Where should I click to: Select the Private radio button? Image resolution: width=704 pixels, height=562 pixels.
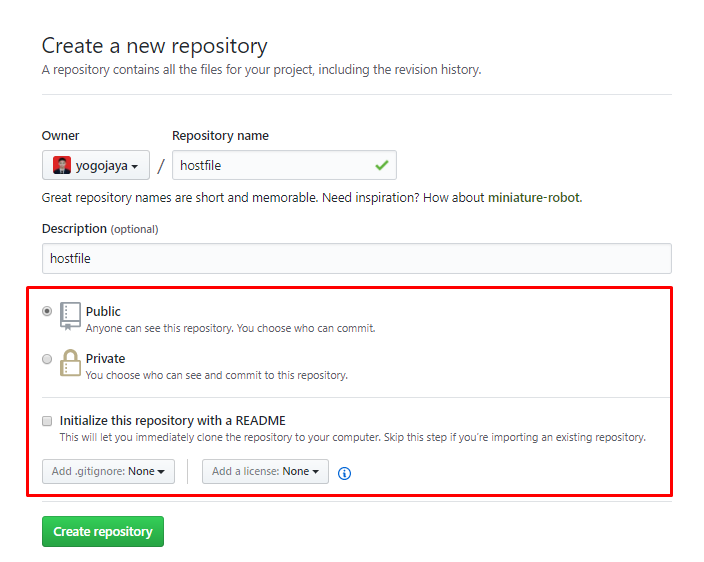click(x=47, y=359)
